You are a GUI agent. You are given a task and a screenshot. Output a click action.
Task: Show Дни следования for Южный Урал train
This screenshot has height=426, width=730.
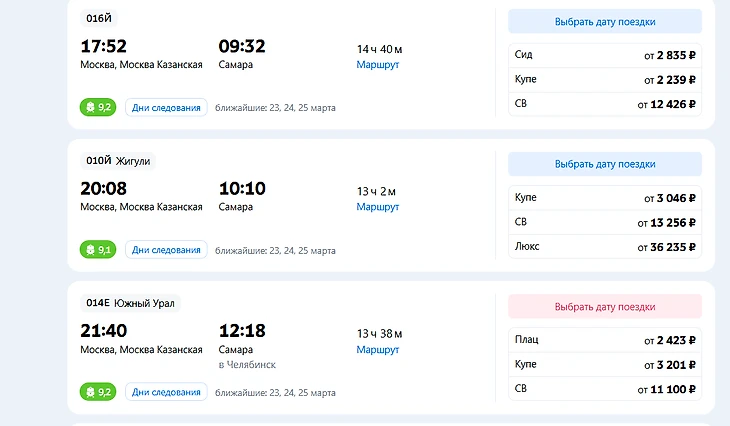tap(166, 392)
